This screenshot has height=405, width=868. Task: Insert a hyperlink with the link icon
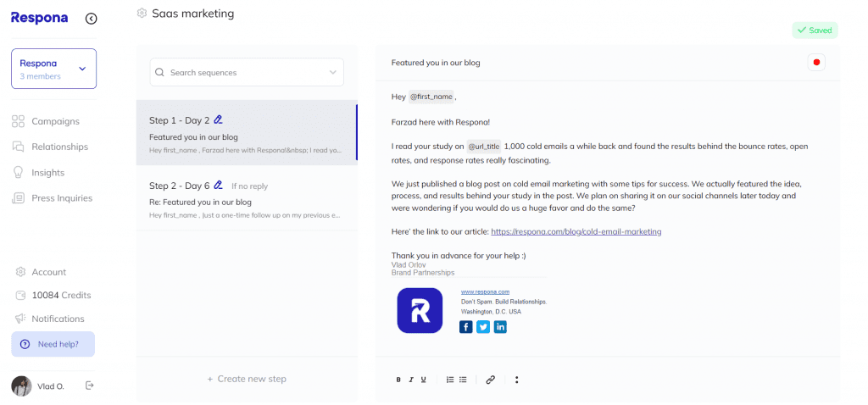(490, 380)
